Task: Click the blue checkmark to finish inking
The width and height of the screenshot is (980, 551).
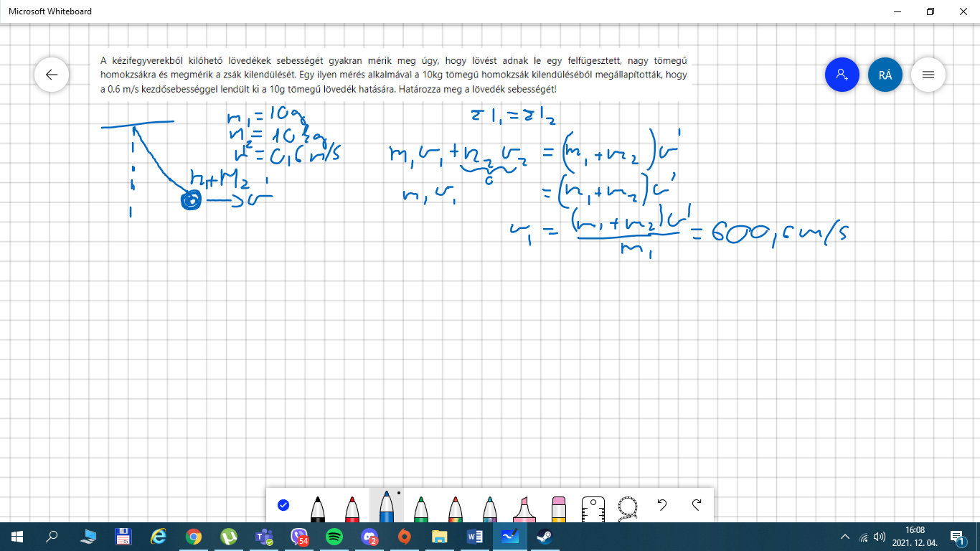Action: [283, 505]
